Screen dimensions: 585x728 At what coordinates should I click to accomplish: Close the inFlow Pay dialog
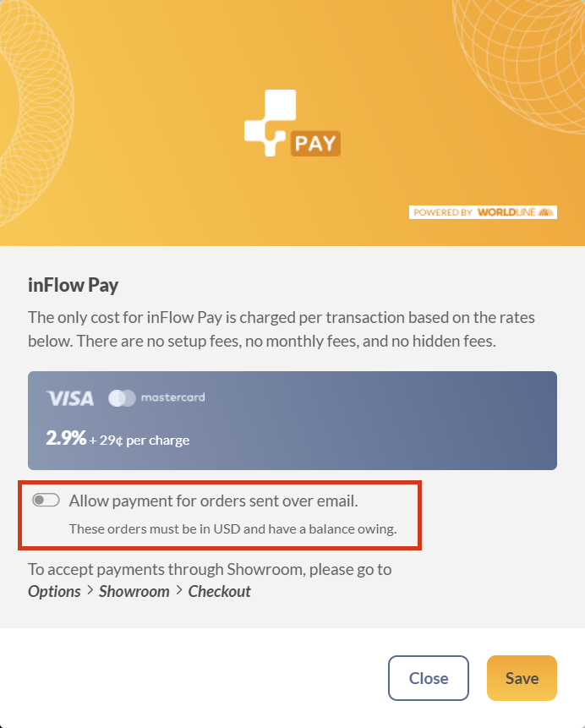click(x=429, y=678)
